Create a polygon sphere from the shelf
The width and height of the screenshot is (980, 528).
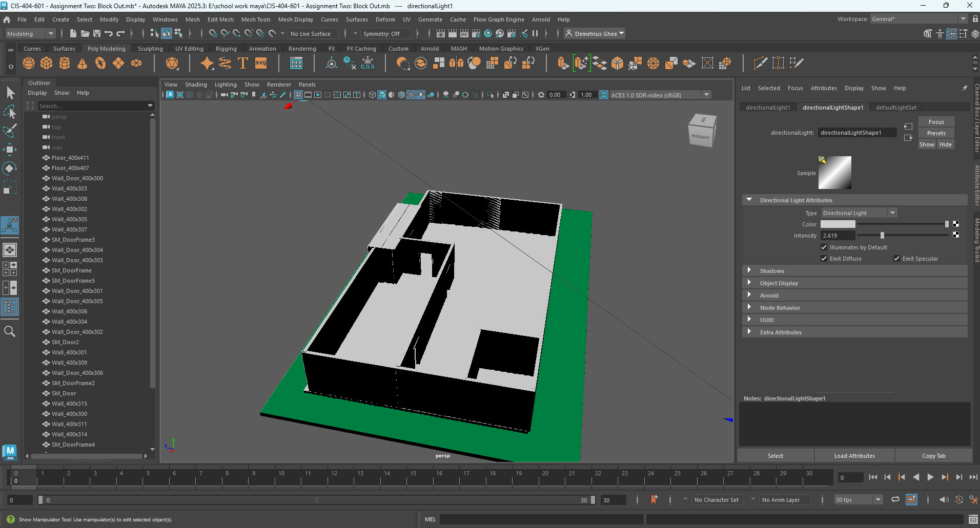[x=29, y=63]
